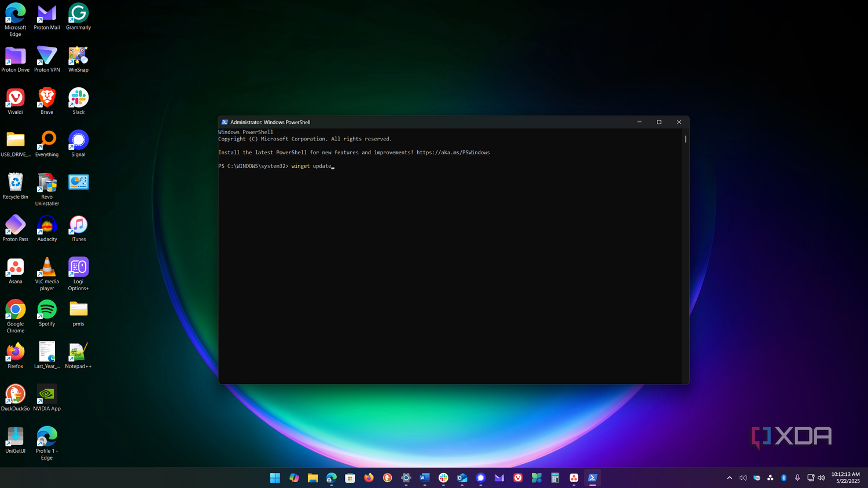Select the iTunes desktop icon
This screenshot has width=868, height=488.
[78, 228]
